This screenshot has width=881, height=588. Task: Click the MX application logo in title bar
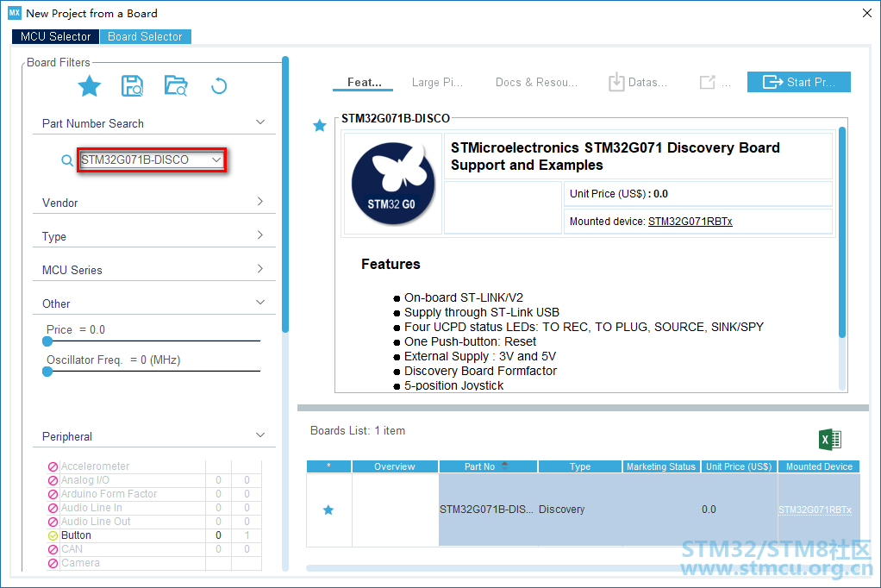(x=14, y=13)
